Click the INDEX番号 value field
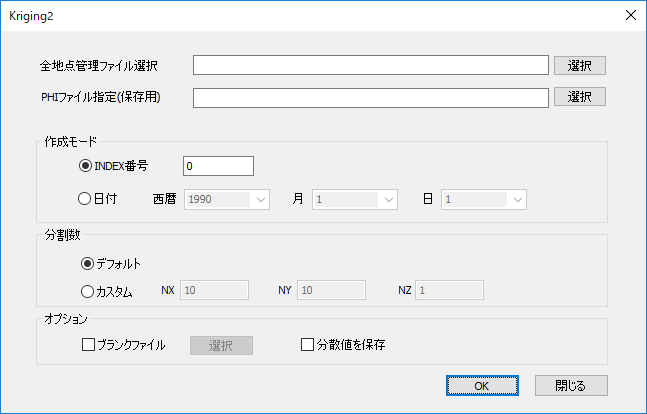This screenshot has width=647, height=414. (218, 166)
